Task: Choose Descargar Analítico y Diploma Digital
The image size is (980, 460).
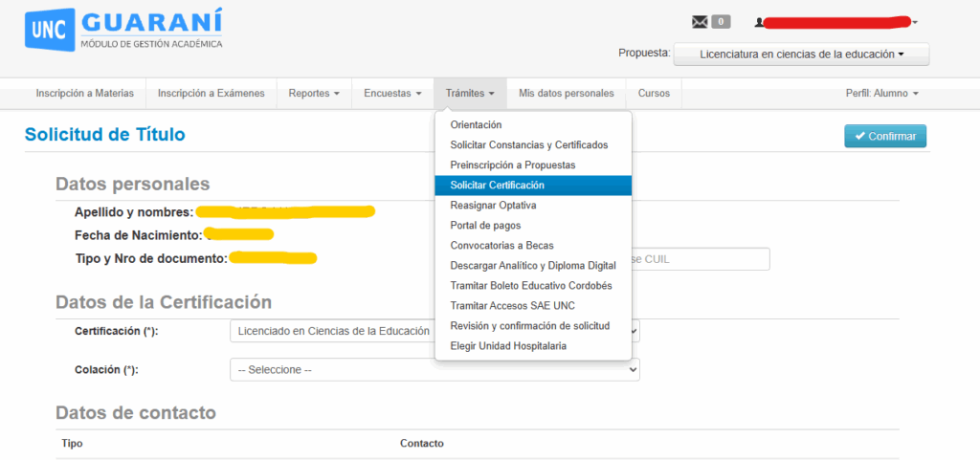Action: (x=533, y=266)
